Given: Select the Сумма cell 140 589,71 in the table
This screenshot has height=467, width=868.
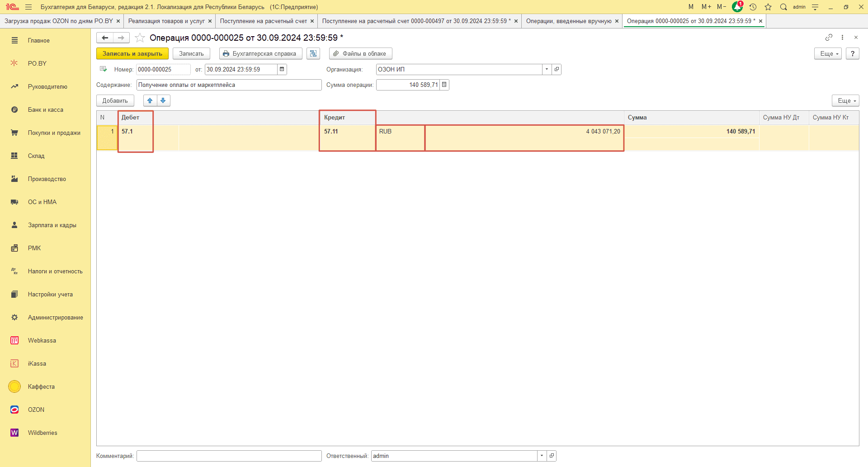Looking at the screenshot, I should coord(692,131).
